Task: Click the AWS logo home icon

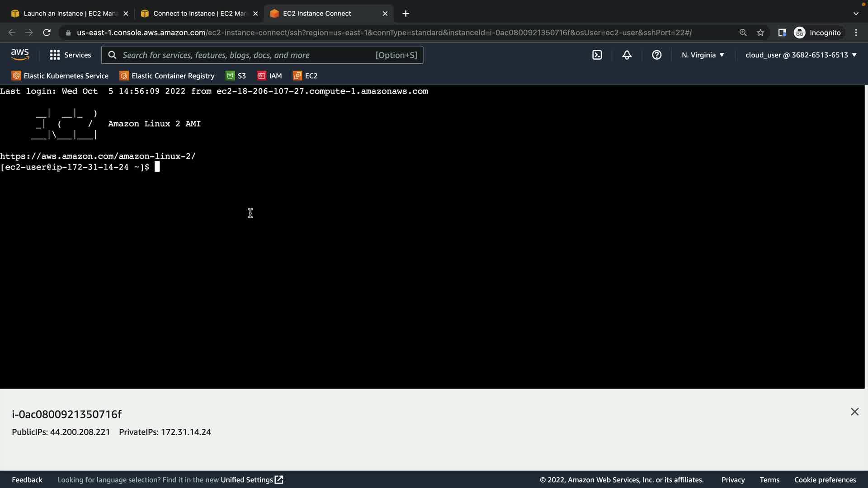Action: pos(20,55)
